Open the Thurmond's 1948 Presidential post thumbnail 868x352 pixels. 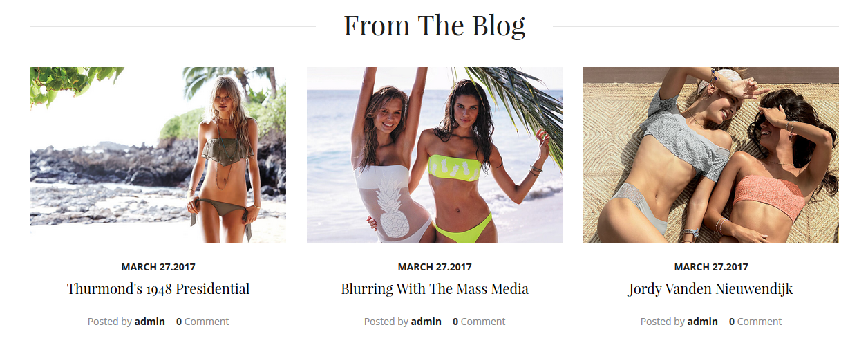point(158,155)
